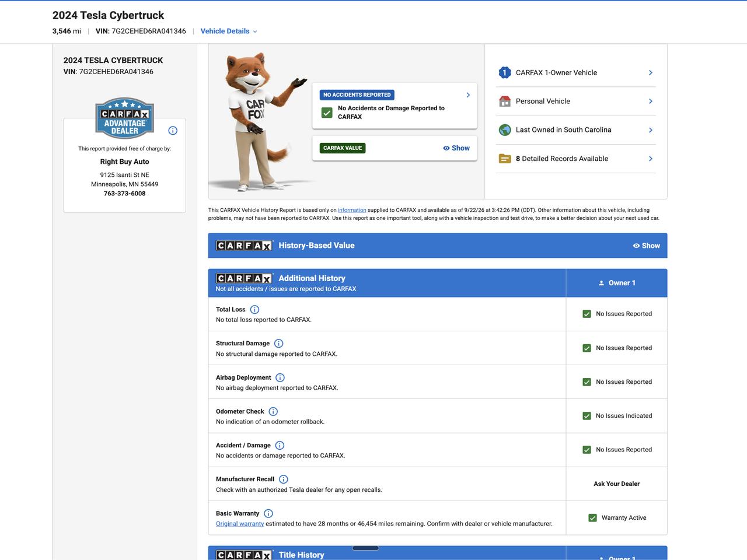
Task: Open Odometer Check info icon
Action: point(273,412)
